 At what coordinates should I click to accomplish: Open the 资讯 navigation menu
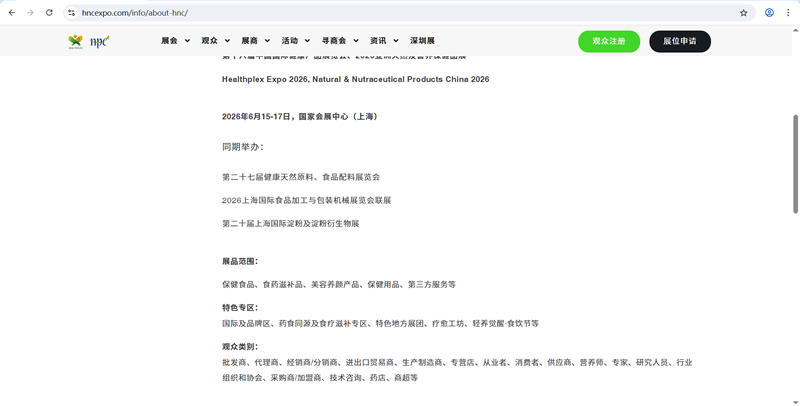click(x=383, y=41)
